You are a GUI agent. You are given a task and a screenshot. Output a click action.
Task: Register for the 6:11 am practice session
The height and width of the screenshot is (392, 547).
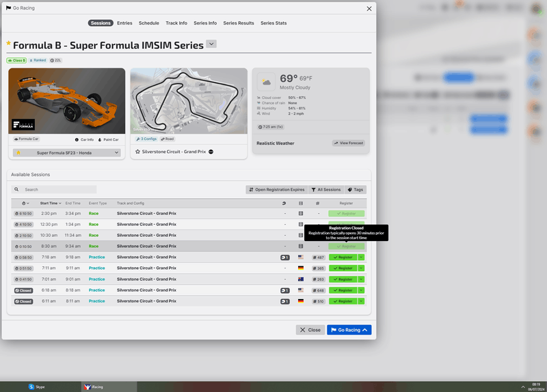coord(343,301)
